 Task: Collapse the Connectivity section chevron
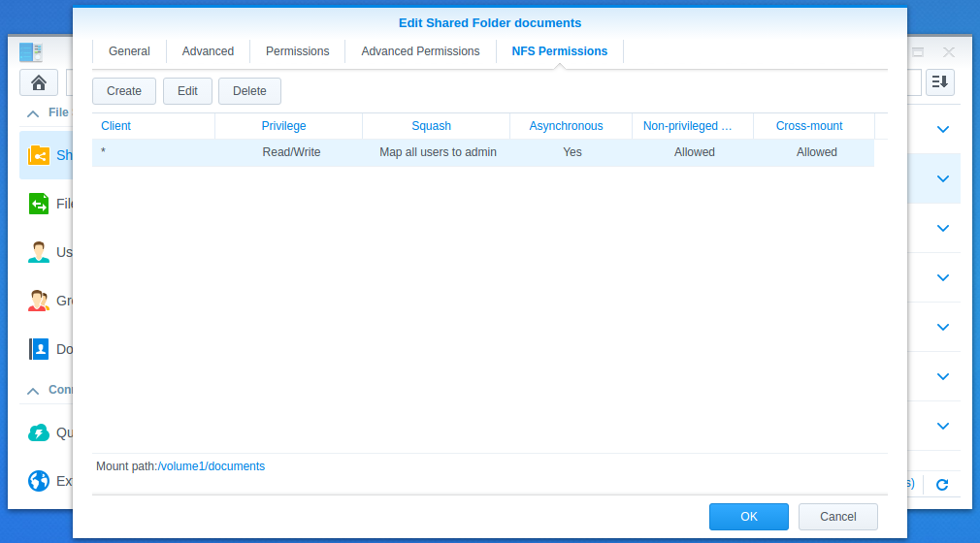pyautogui.click(x=33, y=391)
